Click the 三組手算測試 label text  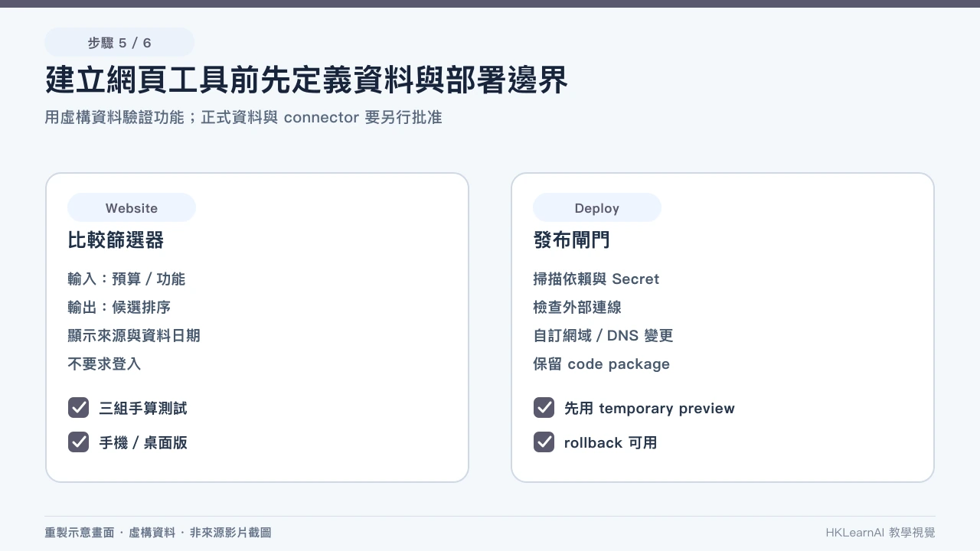tap(143, 408)
